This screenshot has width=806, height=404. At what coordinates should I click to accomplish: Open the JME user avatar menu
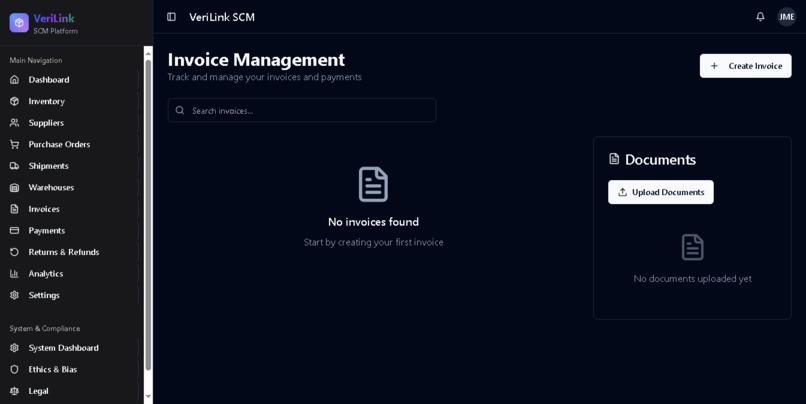pos(786,17)
